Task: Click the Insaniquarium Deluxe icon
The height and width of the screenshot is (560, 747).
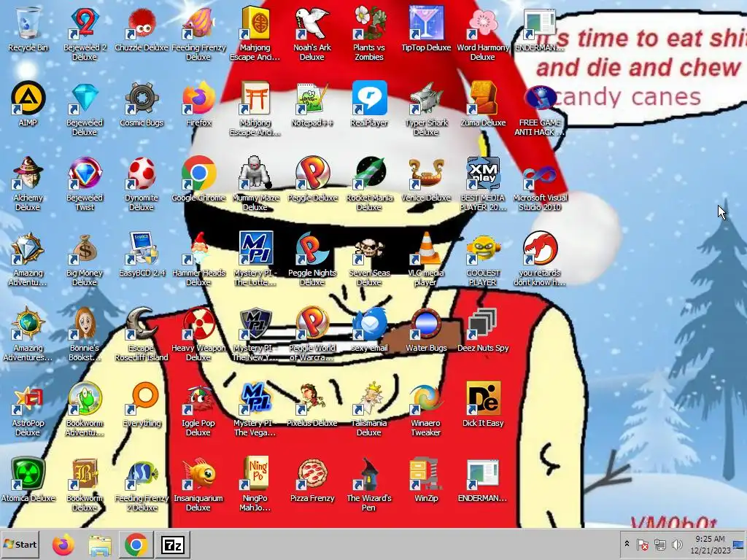Action: click(x=198, y=485)
